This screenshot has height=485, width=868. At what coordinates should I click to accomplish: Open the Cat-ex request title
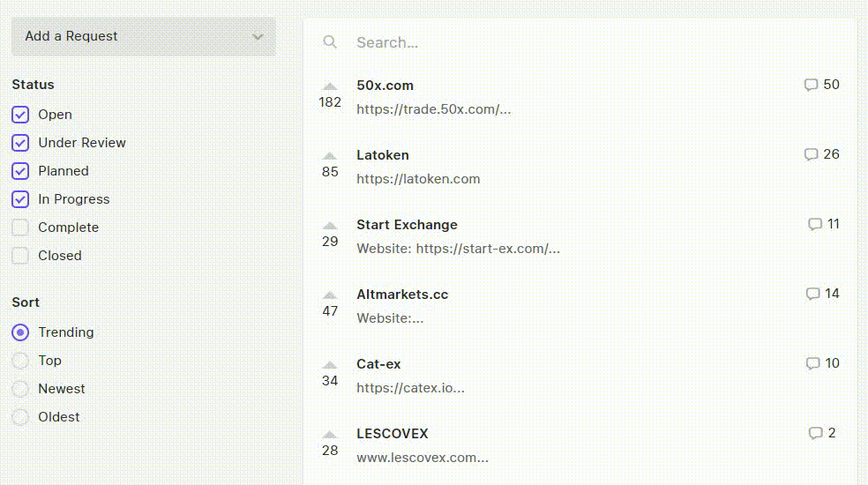pos(378,365)
